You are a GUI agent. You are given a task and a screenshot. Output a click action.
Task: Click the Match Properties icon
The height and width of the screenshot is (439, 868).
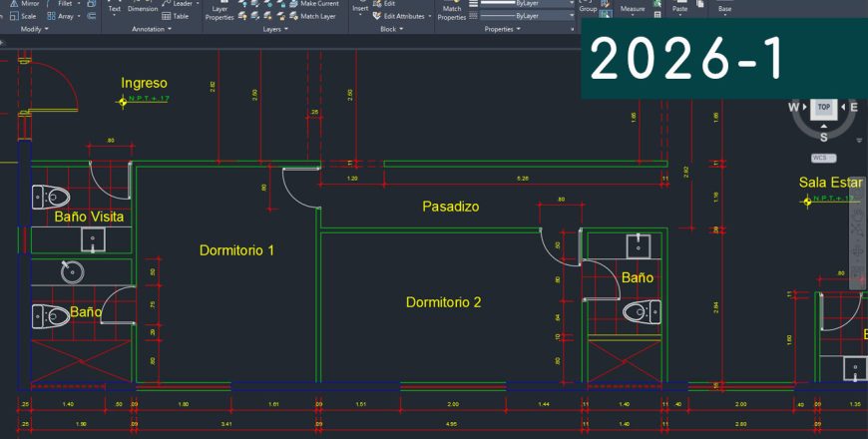[x=452, y=12]
